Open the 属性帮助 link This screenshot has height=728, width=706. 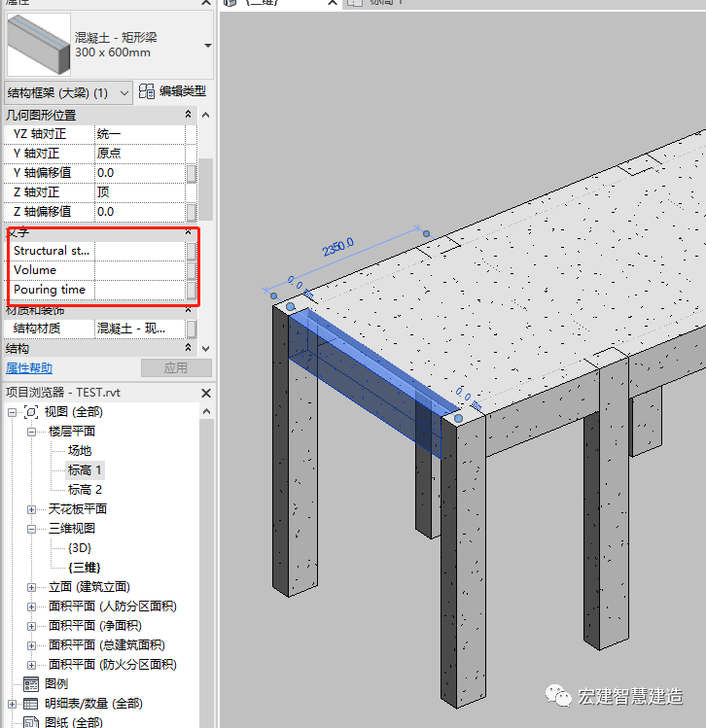29,368
